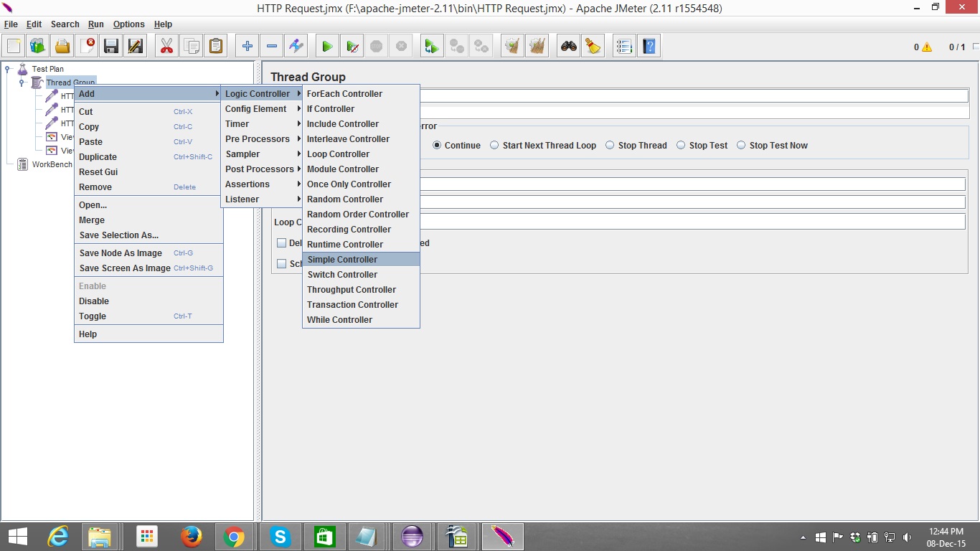
Task: Click the Cut scissors icon
Action: pyautogui.click(x=166, y=47)
